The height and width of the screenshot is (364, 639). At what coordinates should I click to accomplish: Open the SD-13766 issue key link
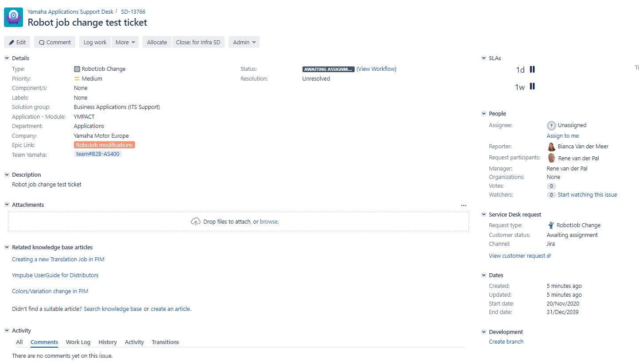click(x=133, y=12)
